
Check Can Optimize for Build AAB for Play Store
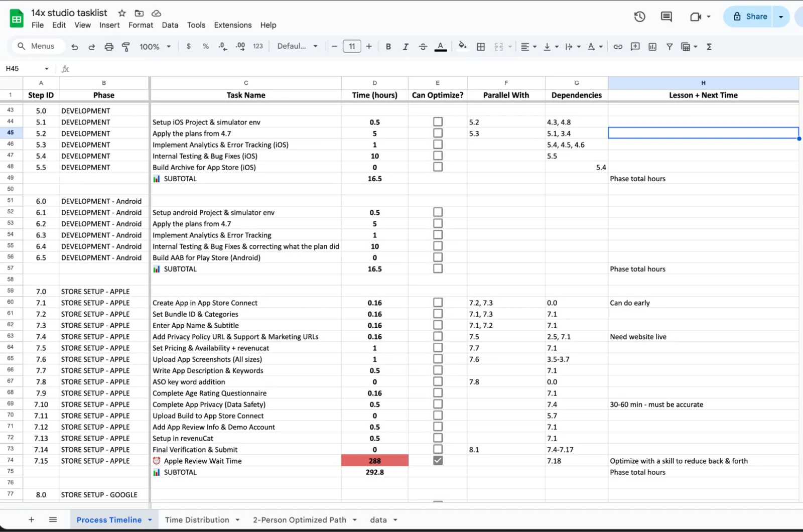(x=438, y=257)
